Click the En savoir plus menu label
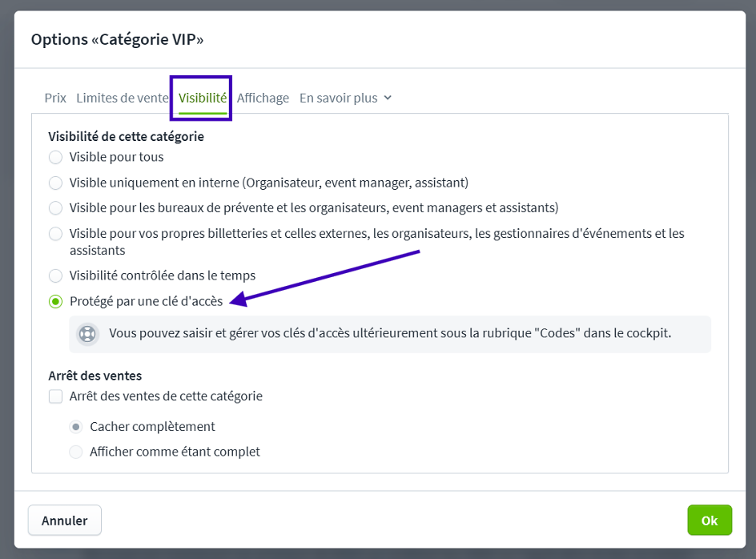The height and width of the screenshot is (559, 756). (338, 98)
